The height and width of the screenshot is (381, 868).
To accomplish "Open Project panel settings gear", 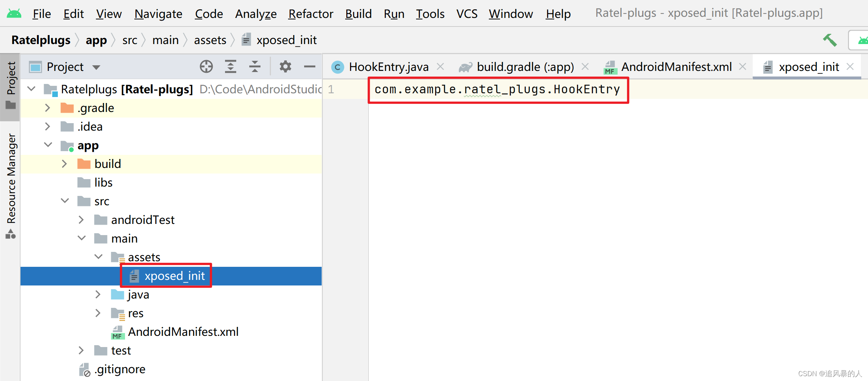I will click(x=285, y=67).
